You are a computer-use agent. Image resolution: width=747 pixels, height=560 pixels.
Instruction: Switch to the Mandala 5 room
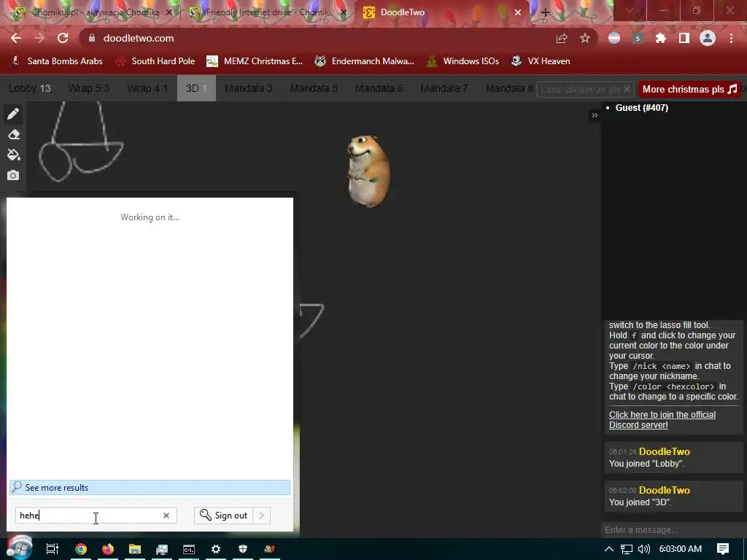point(314,88)
